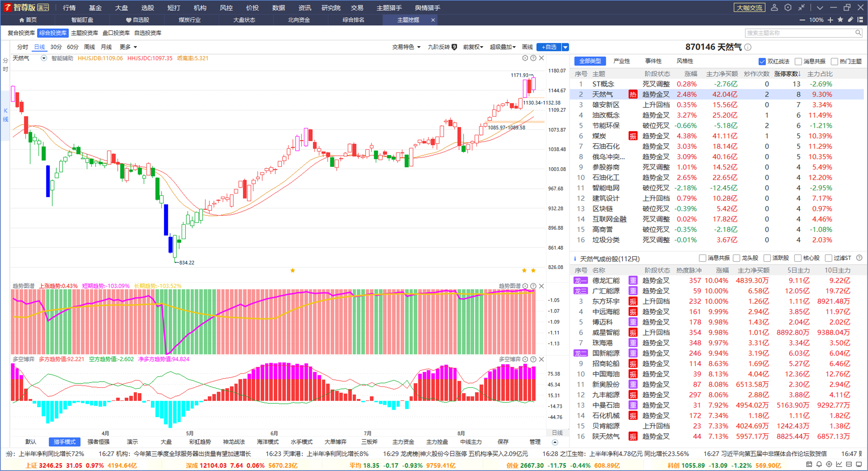
Task: Select the 煤炭 row in theme list
Action: [716, 136]
